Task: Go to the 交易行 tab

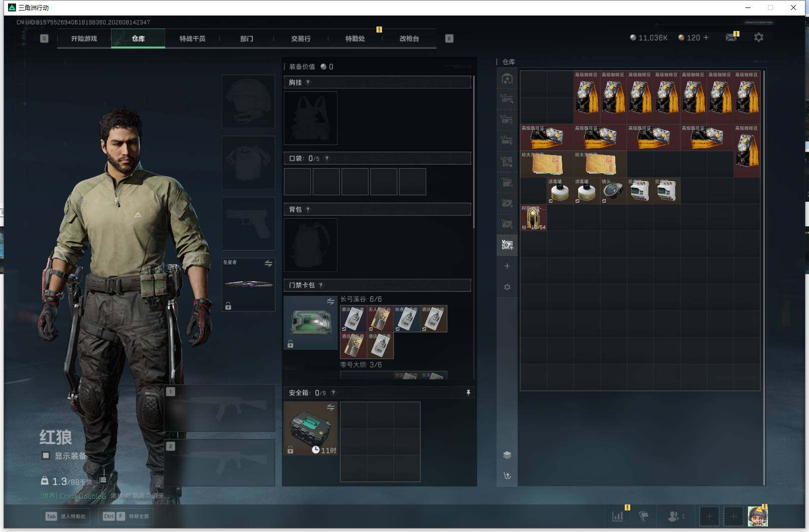Action: click(x=301, y=39)
